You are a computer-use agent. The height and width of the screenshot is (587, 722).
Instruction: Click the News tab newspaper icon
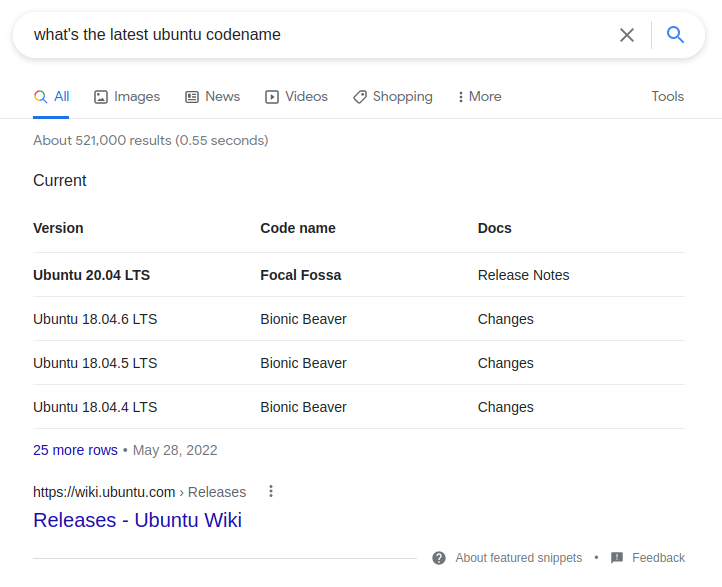[192, 97]
